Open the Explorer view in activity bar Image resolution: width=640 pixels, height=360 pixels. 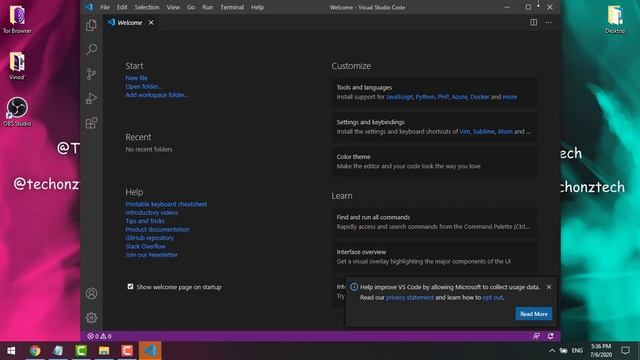pos(91,25)
